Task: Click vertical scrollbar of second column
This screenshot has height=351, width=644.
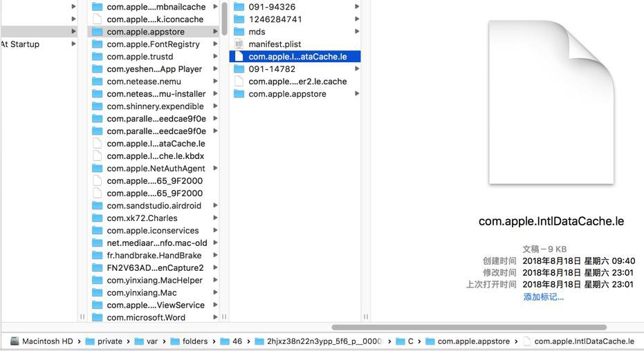Action: coord(224,19)
